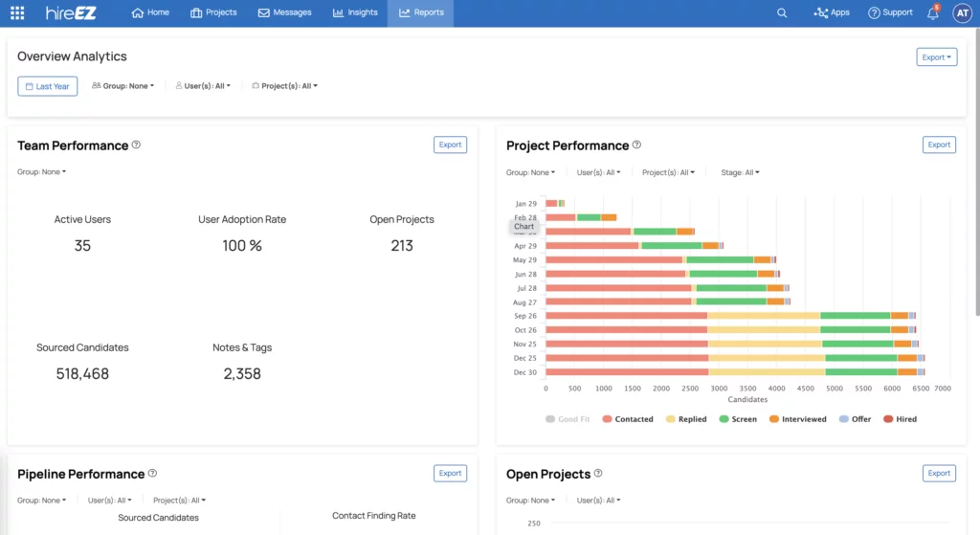This screenshot has height=535, width=980.
Task: Open the Stage: All filter dropdown
Action: click(740, 173)
